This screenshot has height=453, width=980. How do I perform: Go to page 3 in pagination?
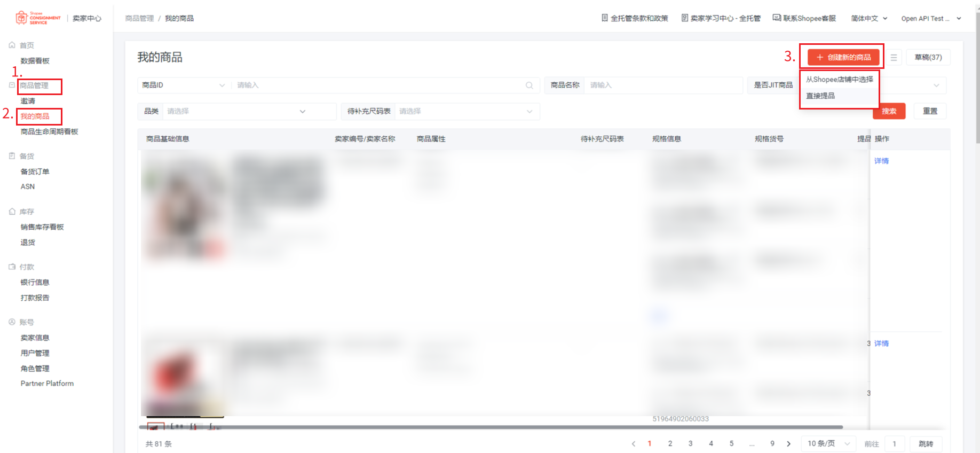point(690,443)
